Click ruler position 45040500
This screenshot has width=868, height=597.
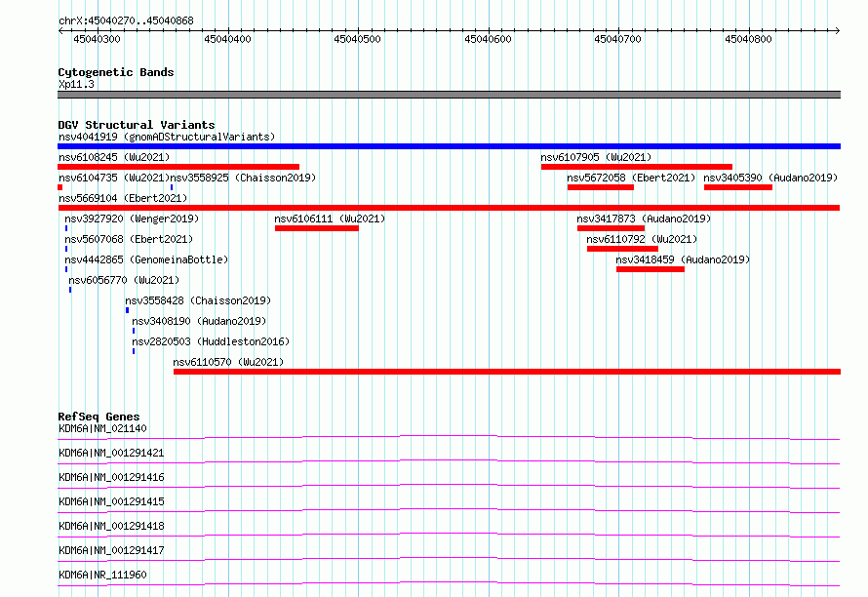[x=358, y=39]
